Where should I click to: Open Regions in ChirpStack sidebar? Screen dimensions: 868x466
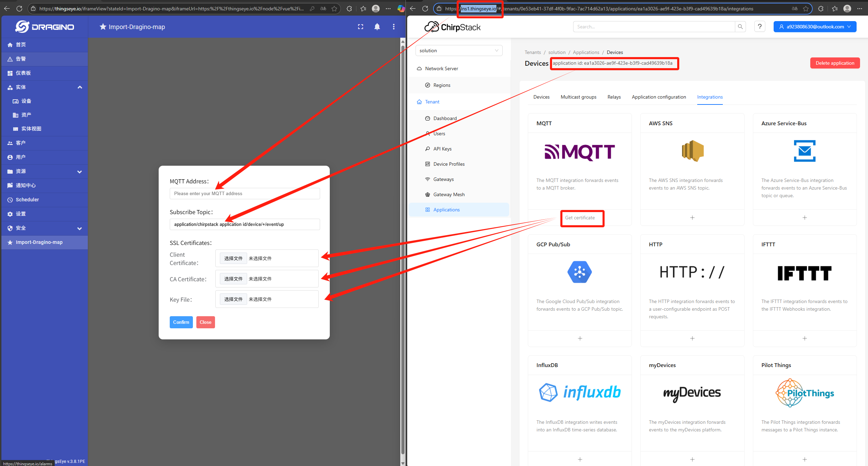[x=459, y=85]
